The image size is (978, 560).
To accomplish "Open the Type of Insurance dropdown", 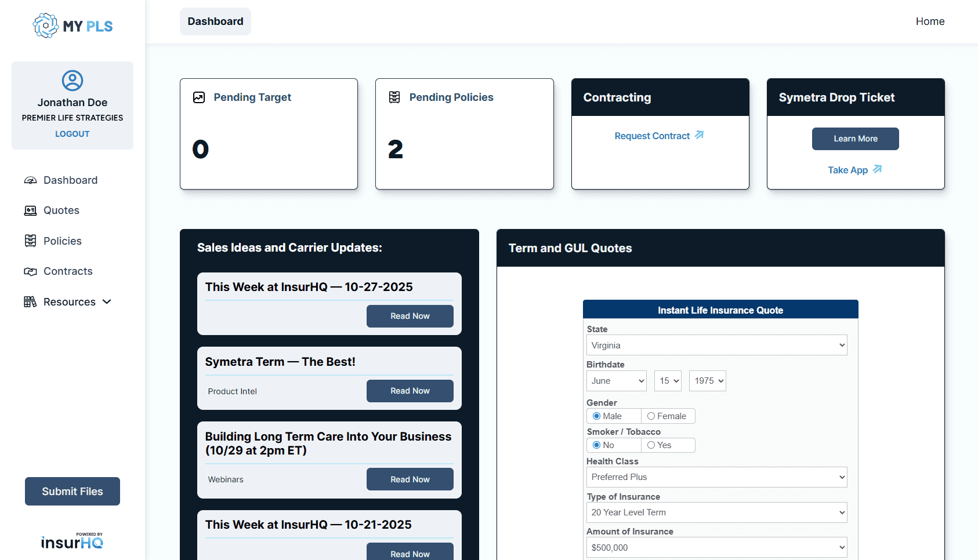I will (716, 512).
